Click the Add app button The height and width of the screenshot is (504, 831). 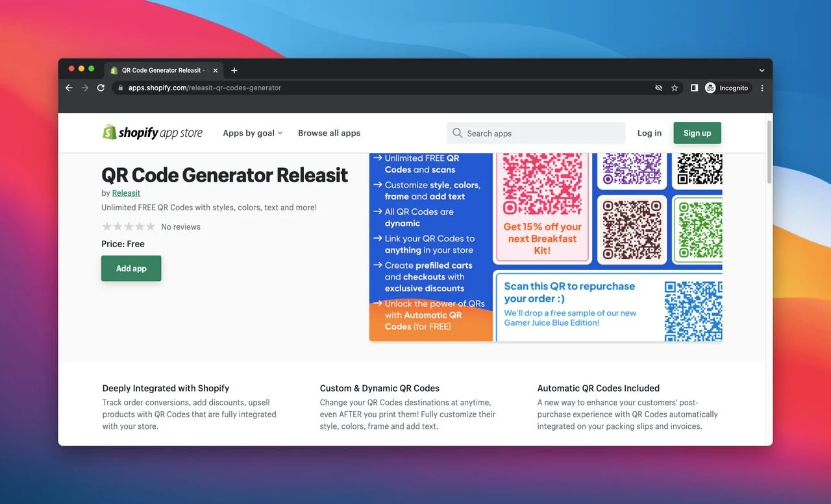click(131, 269)
